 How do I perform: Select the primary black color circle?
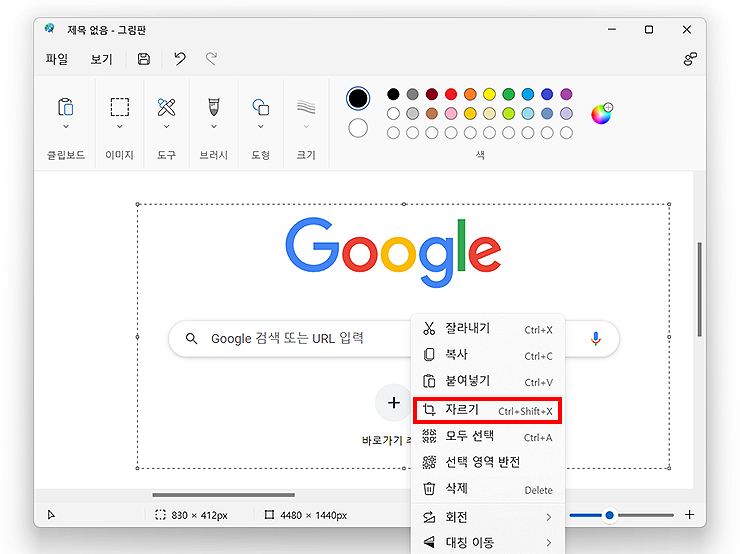coord(358,99)
